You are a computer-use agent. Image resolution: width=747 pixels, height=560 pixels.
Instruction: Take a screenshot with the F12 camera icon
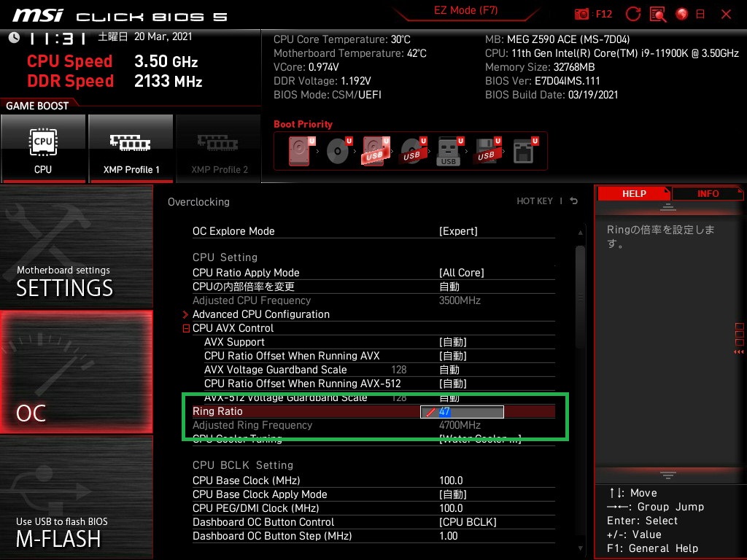(581, 15)
